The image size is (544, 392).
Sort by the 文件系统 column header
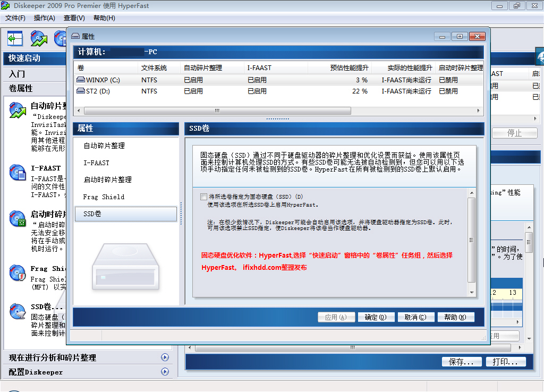point(159,67)
